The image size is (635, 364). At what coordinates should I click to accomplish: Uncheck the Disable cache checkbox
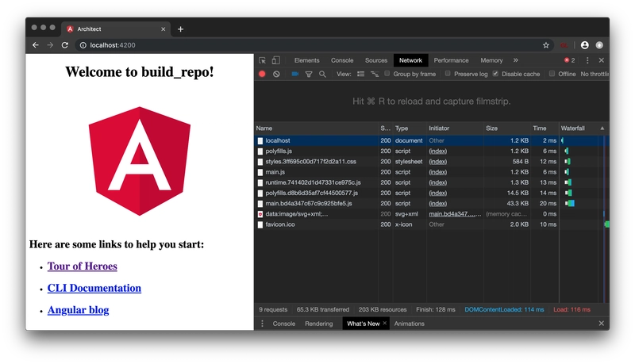pyautogui.click(x=495, y=74)
